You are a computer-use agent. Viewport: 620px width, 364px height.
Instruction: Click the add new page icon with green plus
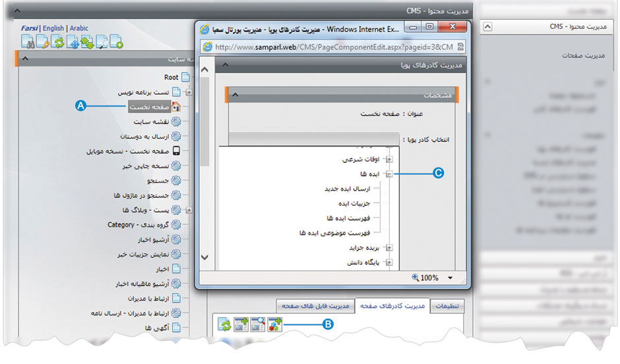pos(117,43)
